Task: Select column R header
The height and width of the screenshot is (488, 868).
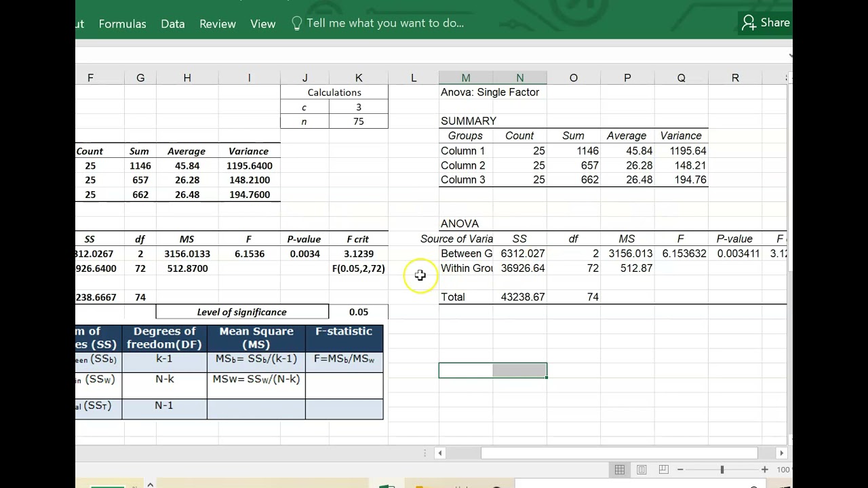Action: [735, 78]
